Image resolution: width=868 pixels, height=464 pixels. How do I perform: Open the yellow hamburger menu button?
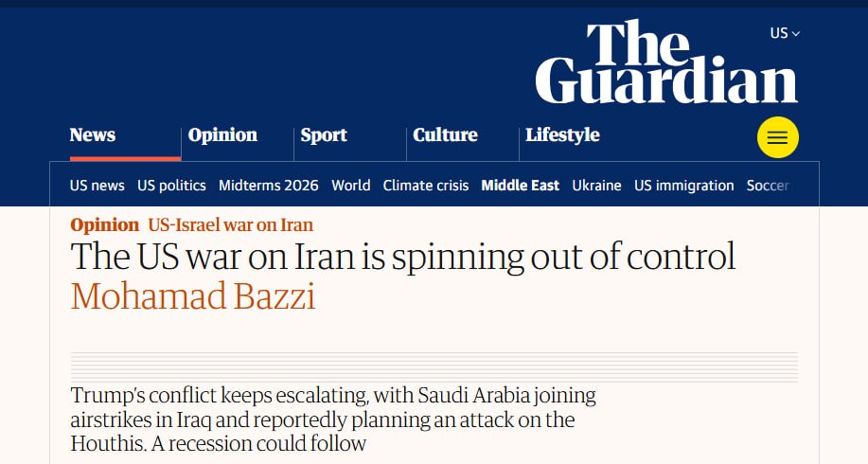[778, 137]
